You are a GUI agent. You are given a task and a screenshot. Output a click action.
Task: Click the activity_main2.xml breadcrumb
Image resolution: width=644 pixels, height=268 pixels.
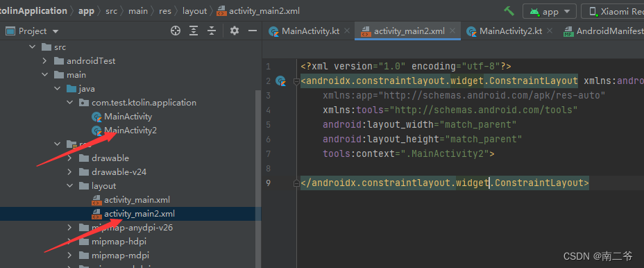tap(258, 11)
